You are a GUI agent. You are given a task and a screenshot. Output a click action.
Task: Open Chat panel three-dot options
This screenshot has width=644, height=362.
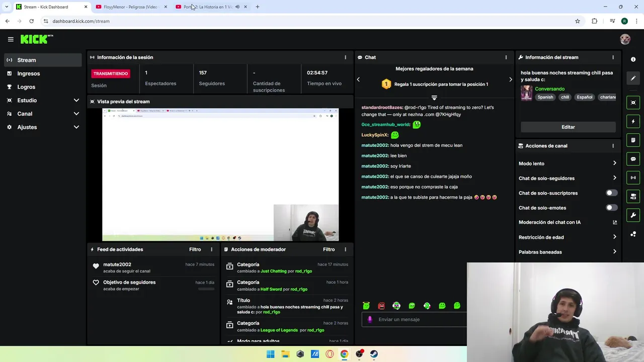506,57
